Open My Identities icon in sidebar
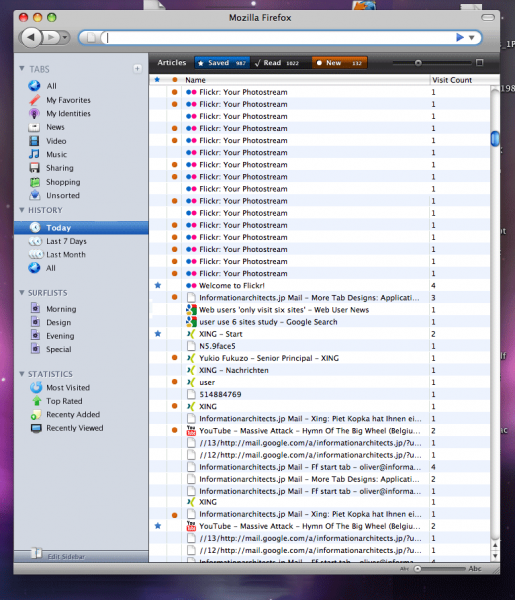The width and height of the screenshot is (515, 600). click(x=34, y=113)
